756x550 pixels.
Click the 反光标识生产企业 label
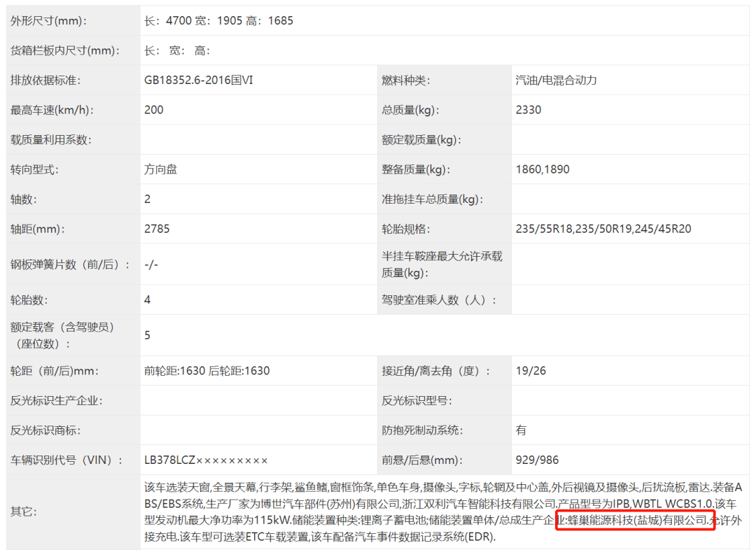click(x=56, y=401)
